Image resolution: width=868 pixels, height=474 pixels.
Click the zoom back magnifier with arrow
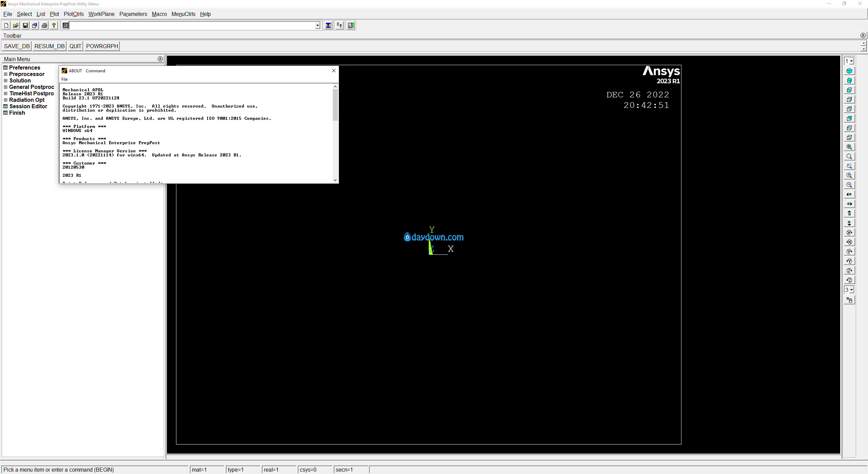coord(849,166)
